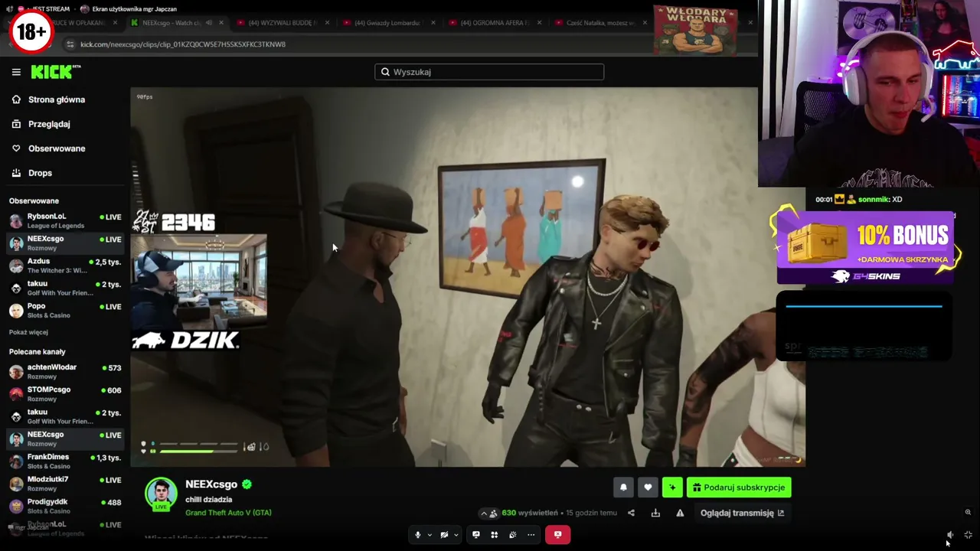Open Grand Theft Auto V (GTA) category
Viewport: 980px width, 551px height.
tap(228, 513)
